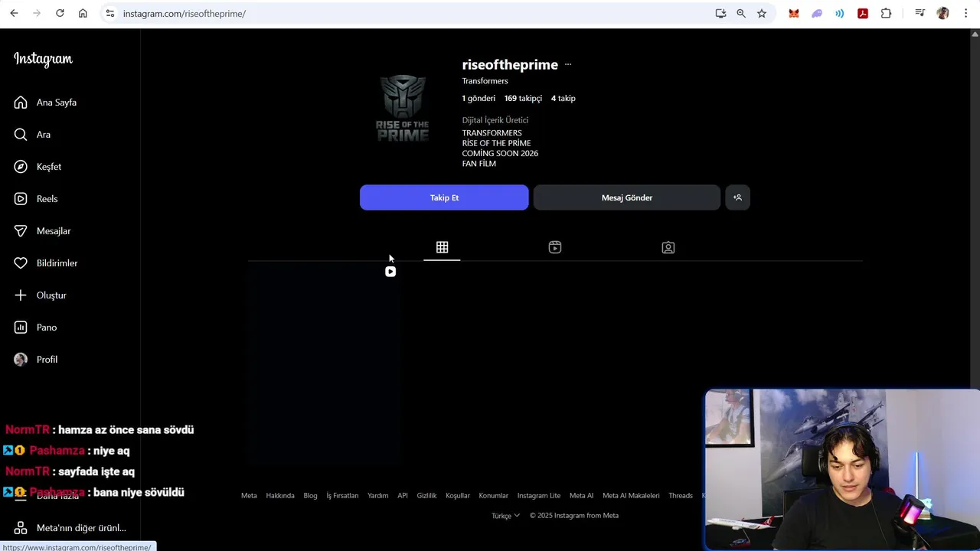980x551 pixels.
Task: Click the API footer link
Action: click(403, 496)
